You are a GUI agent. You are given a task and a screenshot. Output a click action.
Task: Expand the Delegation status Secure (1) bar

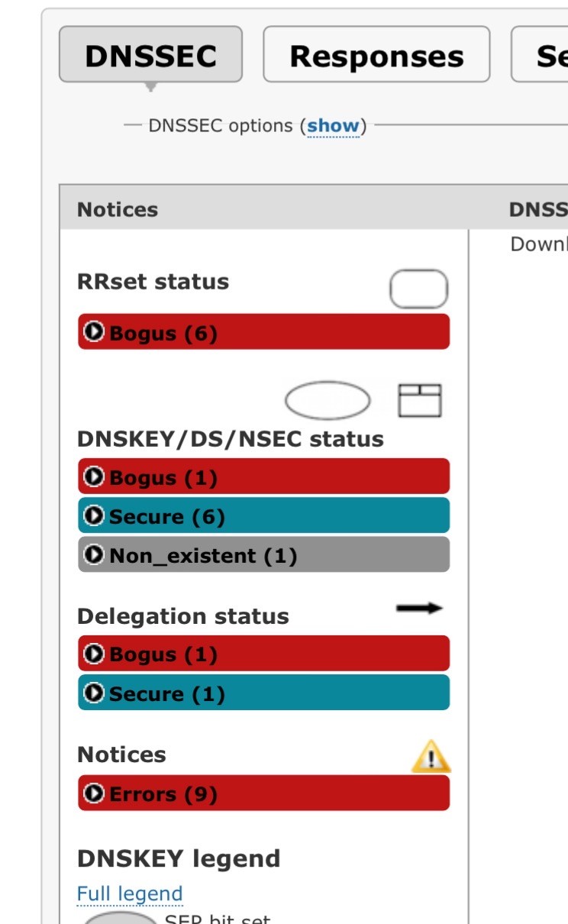[x=263, y=693]
